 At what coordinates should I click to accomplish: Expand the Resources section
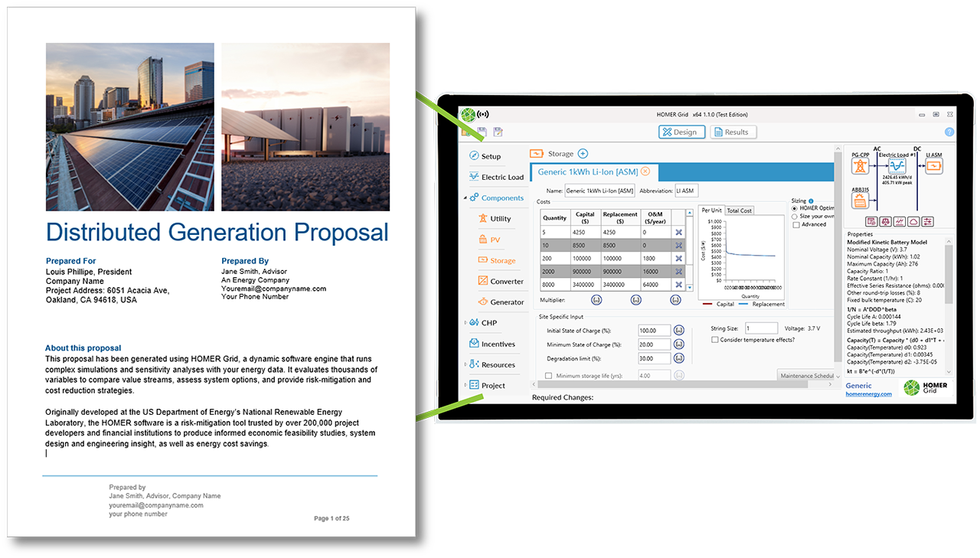(465, 364)
